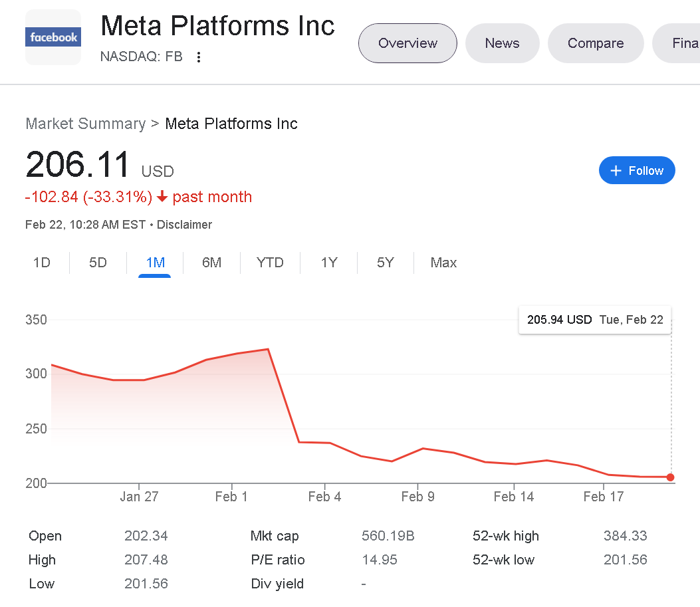Select the Overview tab
This screenshot has width=700, height=607.
coord(408,43)
